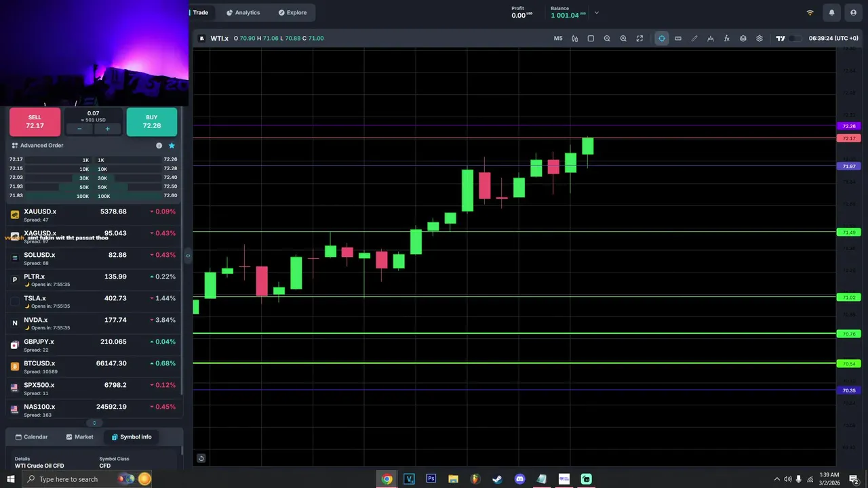Viewport: 868px width, 488px height.
Task: Click the 71.49 green level label
Action: [x=849, y=232]
